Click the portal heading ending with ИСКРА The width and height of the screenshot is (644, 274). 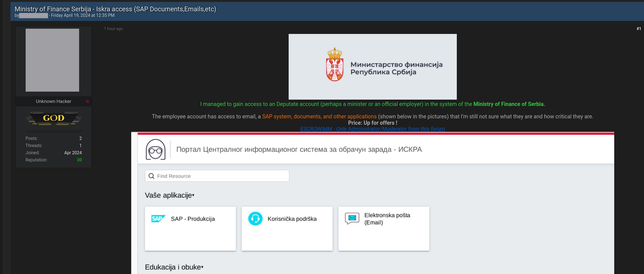(299, 149)
